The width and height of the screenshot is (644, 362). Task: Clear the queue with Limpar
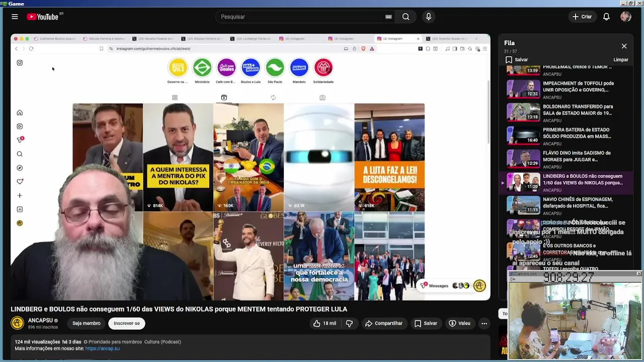[621, 60]
